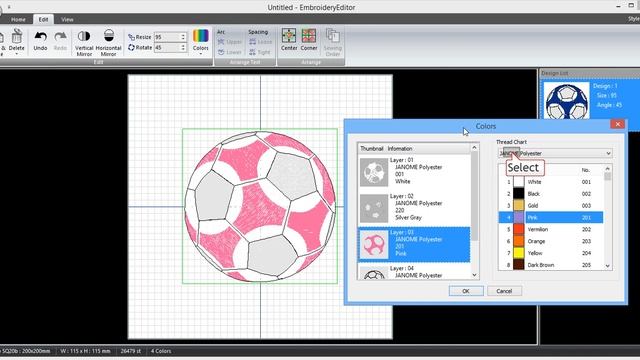The width and height of the screenshot is (640, 360).
Task: Select Layer 01 White thumbnail
Action: point(374,172)
